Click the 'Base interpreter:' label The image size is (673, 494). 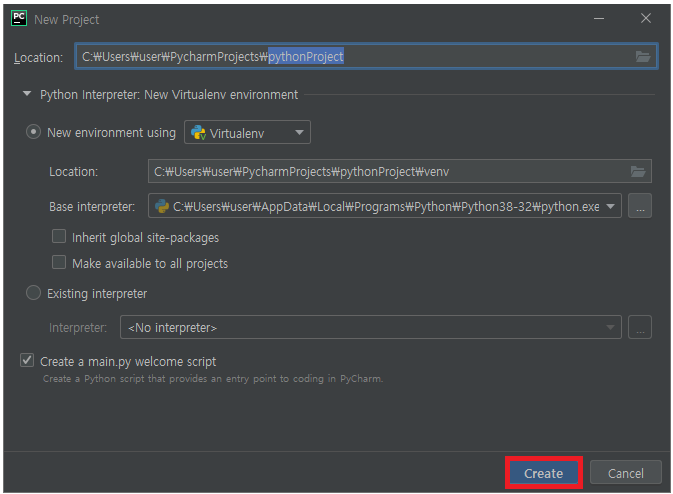(x=92, y=206)
